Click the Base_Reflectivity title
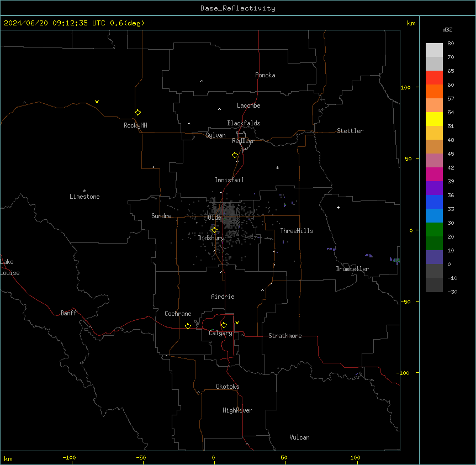 238,8
